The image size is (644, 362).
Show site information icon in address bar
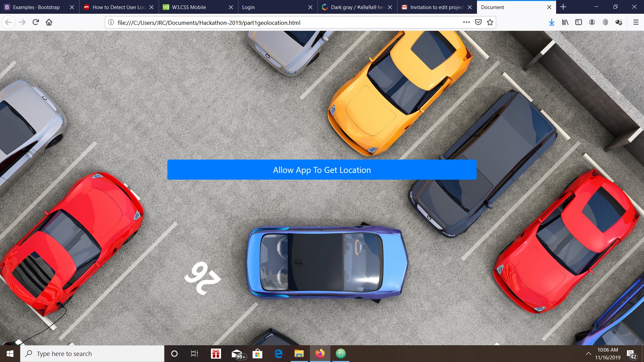point(111,22)
